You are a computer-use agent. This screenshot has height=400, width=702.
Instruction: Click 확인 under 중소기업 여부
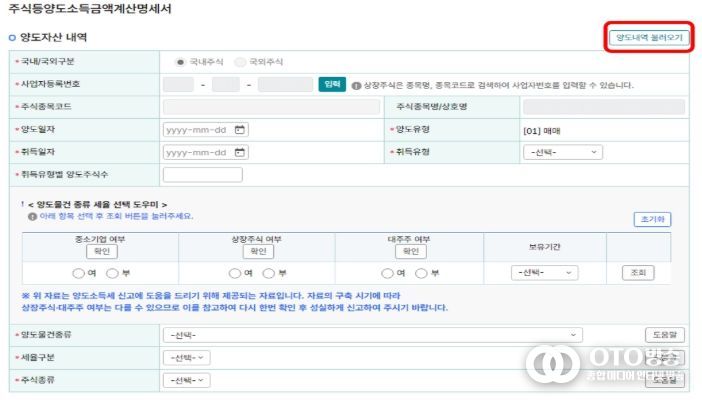click(x=102, y=252)
